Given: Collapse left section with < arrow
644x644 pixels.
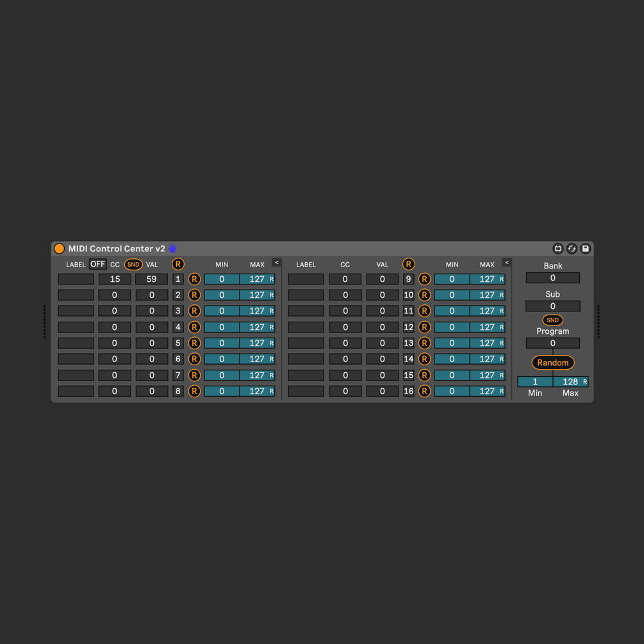Looking at the screenshot, I should pos(276,263).
